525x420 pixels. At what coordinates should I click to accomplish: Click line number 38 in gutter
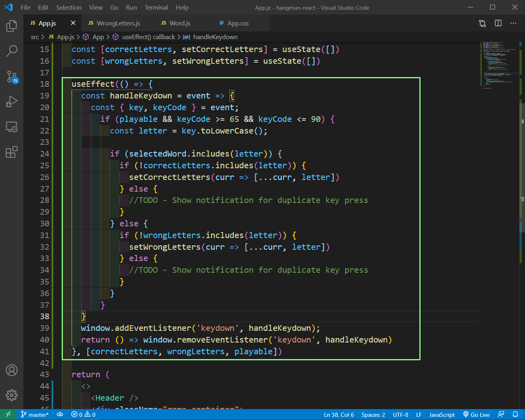tap(44, 317)
